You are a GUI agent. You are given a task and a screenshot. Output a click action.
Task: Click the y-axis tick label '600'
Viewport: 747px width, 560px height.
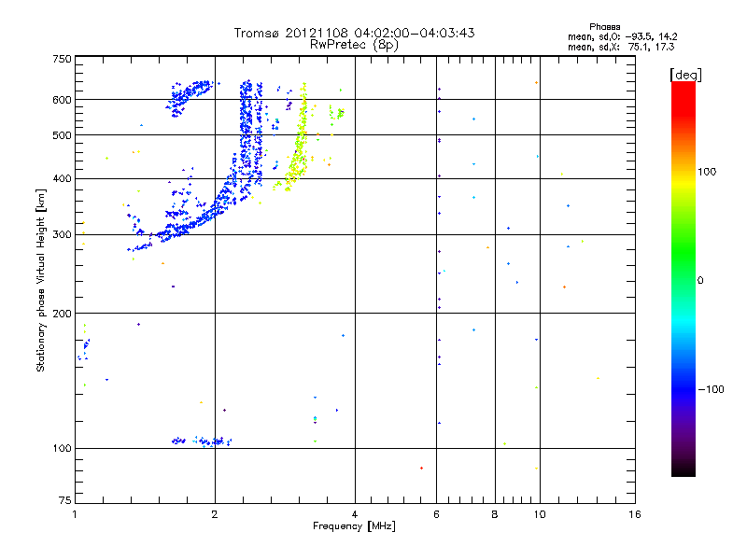click(x=62, y=100)
